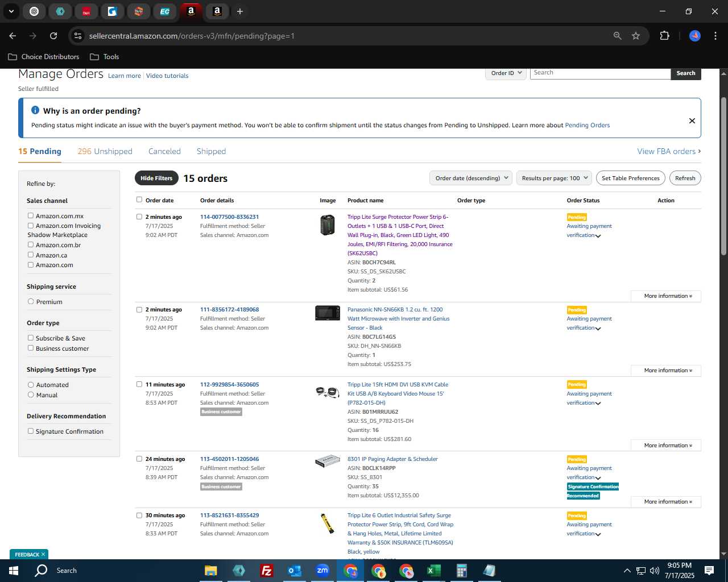Open order 111-8356172-4189068 details
728x582 pixels.
click(229, 310)
